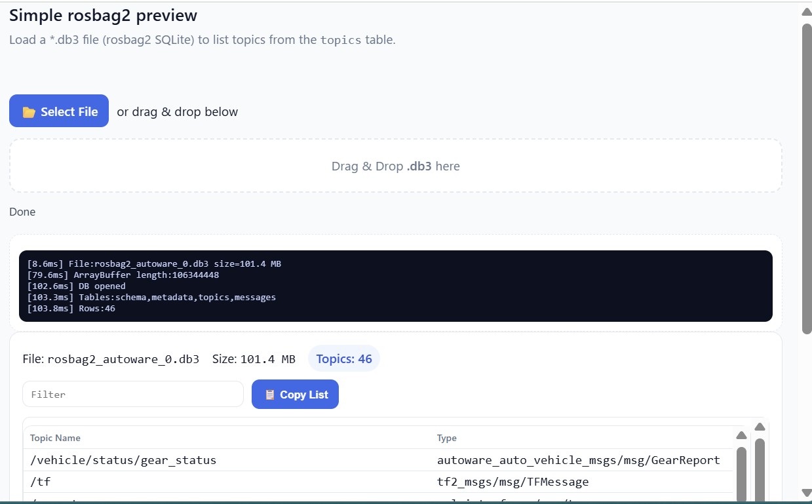This screenshot has height=504, width=812.
Task: Focus the Filter input field
Action: click(x=133, y=394)
